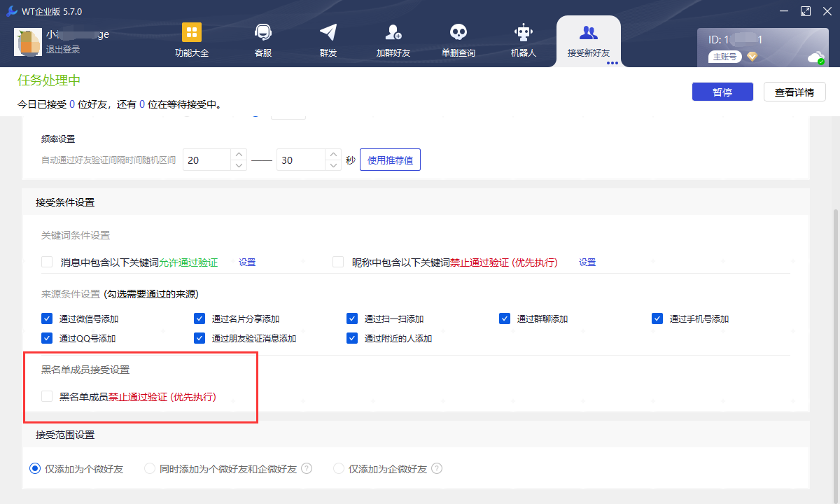The image size is (840, 504).
Task: Click the cloud sync status icon
Action: point(815,57)
